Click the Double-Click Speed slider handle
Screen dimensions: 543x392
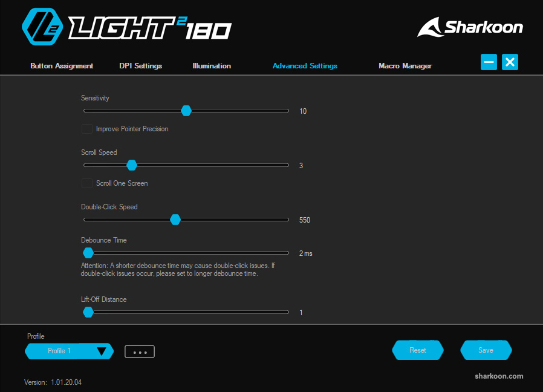175,220
